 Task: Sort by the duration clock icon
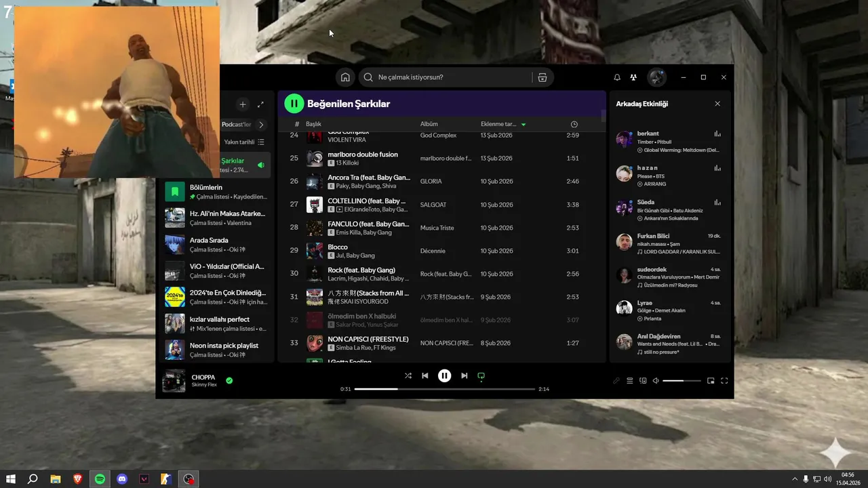click(x=574, y=125)
